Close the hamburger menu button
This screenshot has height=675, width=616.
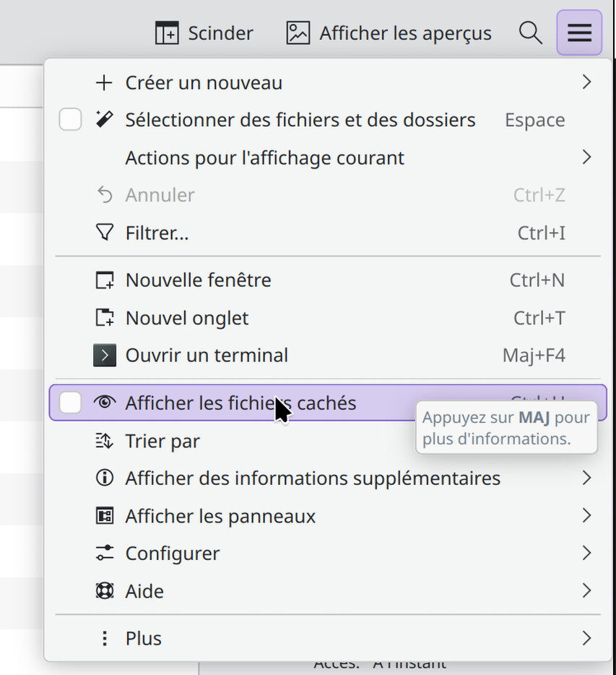[x=579, y=33]
